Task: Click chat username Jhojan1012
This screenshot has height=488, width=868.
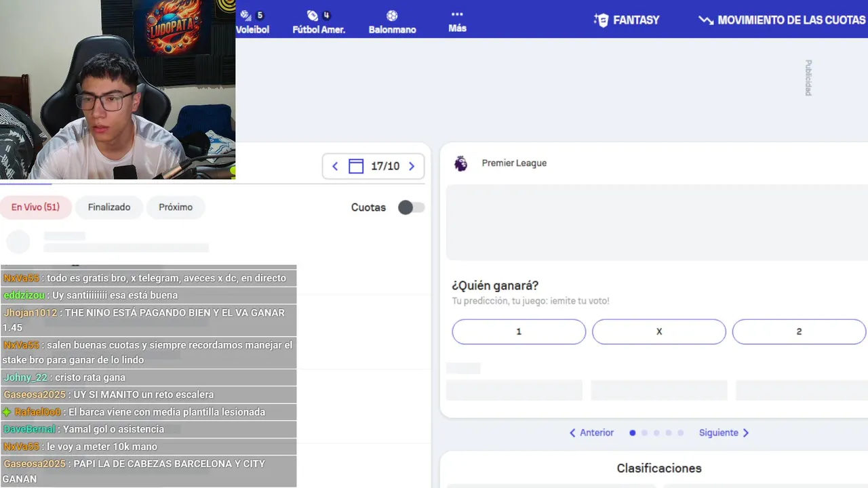Action: (31, 312)
